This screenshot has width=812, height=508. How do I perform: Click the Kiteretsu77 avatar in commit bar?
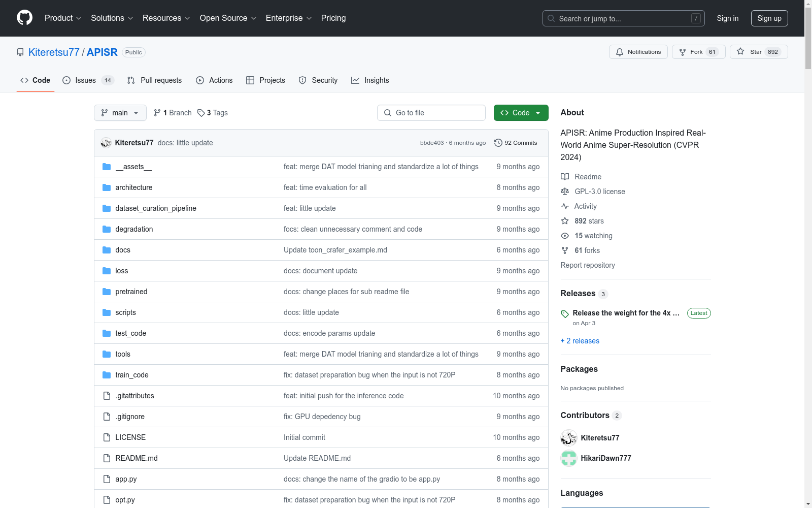(106, 143)
